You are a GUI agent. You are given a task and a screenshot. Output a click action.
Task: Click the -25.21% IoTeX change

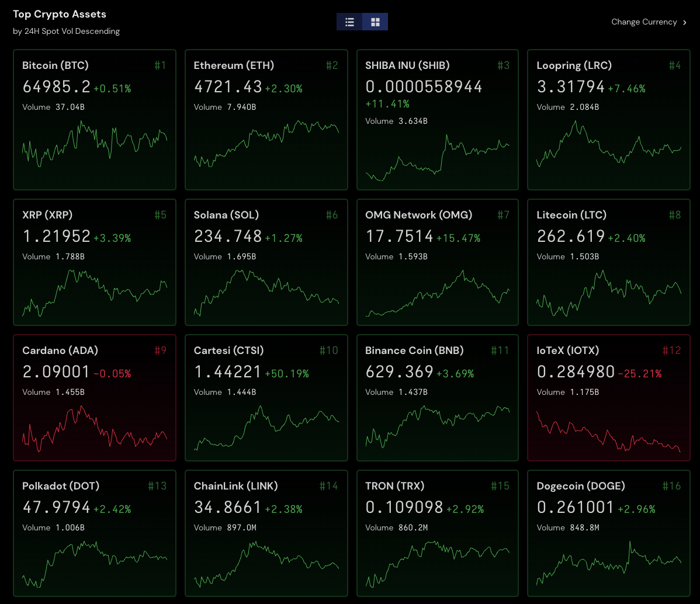pyautogui.click(x=640, y=374)
